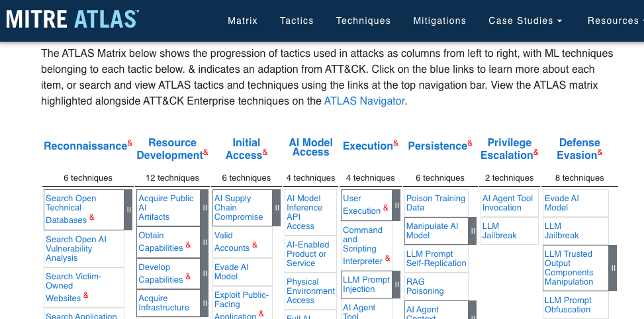This screenshot has height=319, width=644.
Task: Open the Resources dropdown menu
Action: coord(615,21)
